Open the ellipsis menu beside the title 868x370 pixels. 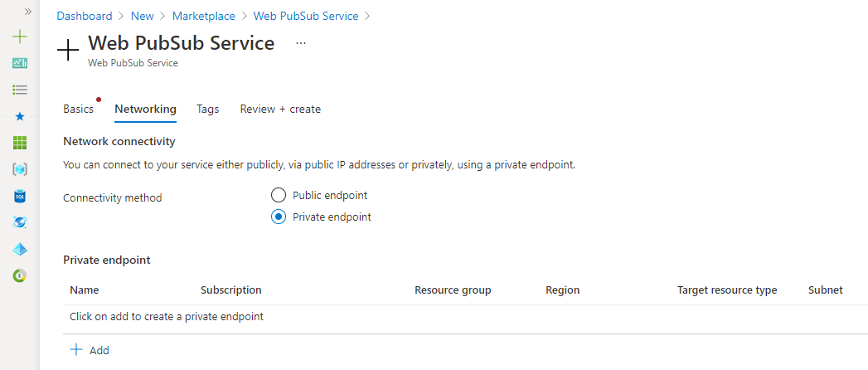[x=301, y=42]
